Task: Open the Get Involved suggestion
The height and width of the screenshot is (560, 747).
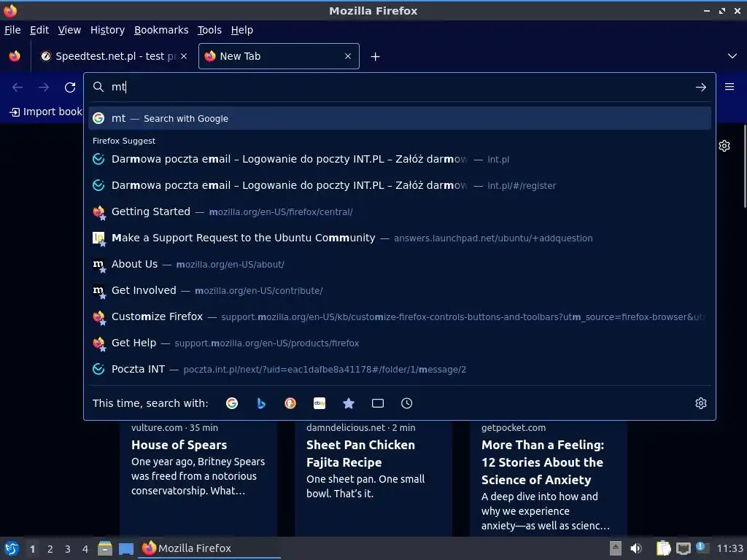Action: tap(399, 290)
